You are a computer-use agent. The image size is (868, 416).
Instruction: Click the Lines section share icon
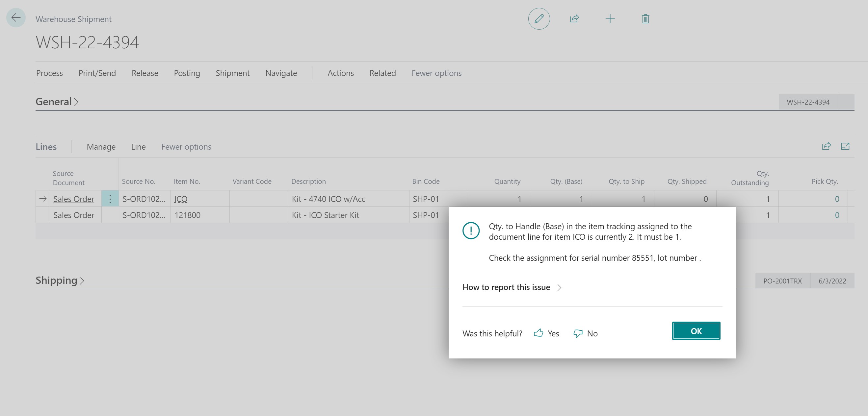click(826, 146)
